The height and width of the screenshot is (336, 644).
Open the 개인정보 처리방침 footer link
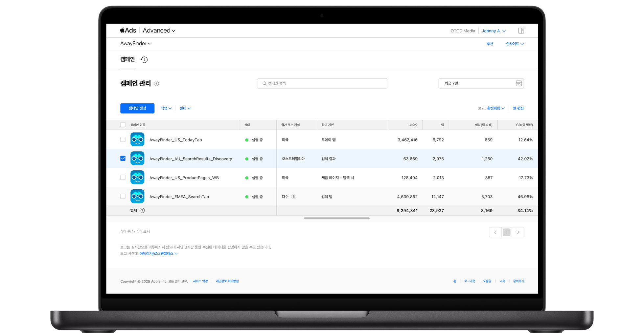tap(227, 281)
